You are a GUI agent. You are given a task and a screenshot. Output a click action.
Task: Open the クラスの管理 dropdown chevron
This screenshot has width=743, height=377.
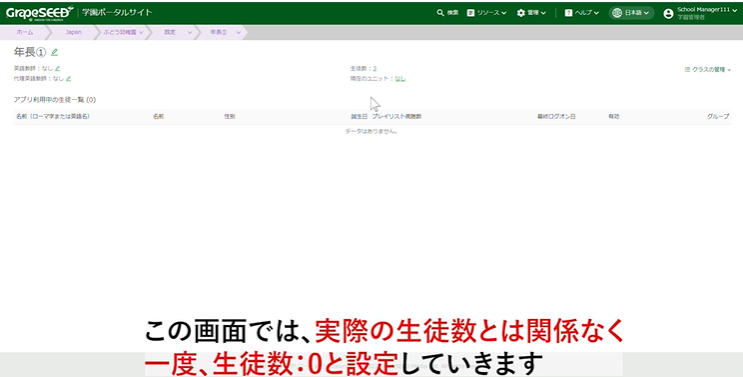pyautogui.click(x=729, y=70)
